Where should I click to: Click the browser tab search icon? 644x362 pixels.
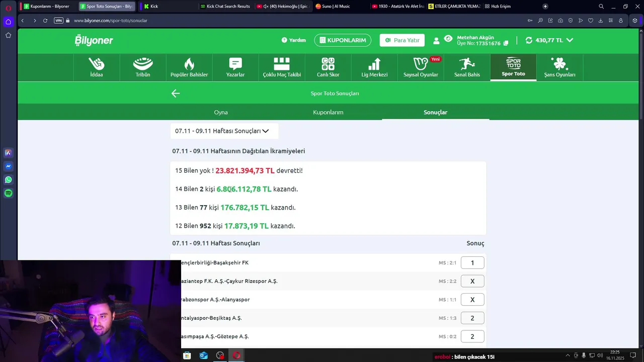click(x=601, y=7)
